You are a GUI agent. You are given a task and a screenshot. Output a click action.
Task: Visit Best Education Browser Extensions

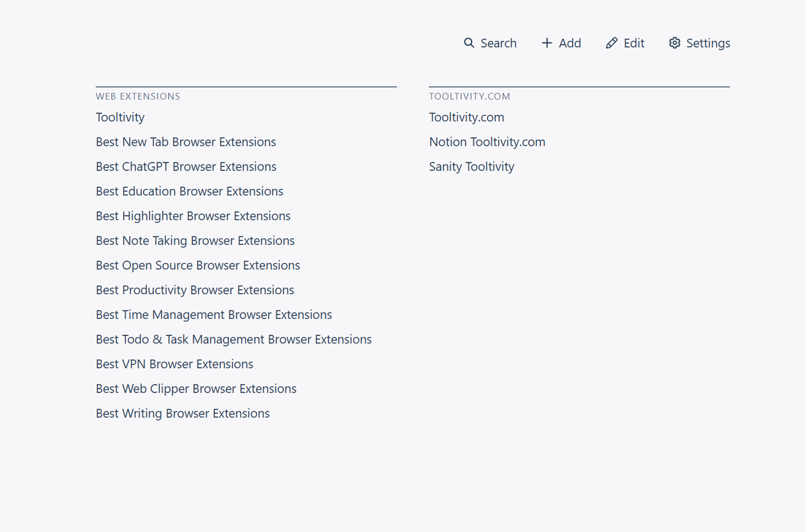pyautogui.click(x=190, y=191)
